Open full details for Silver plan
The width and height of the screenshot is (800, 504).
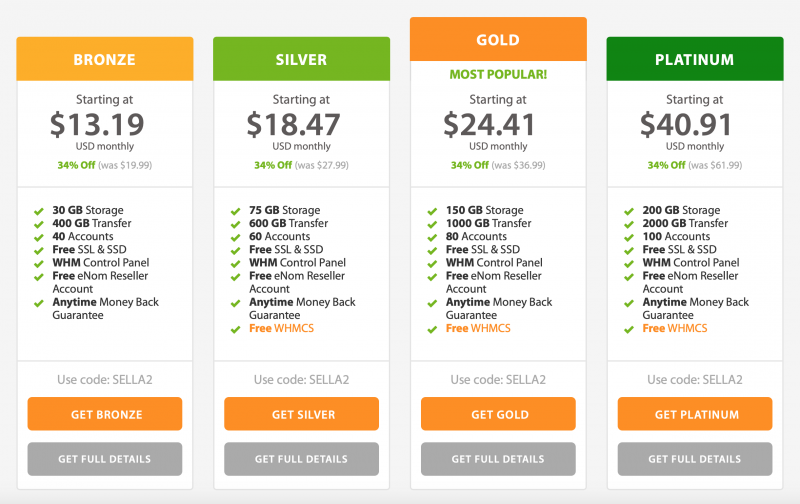301,459
